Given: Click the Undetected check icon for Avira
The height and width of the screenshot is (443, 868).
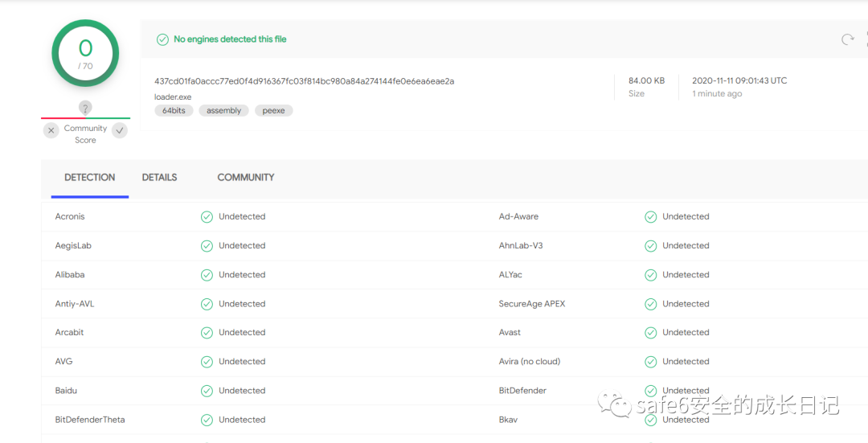Looking at the screenshot, I should (651, 362).
